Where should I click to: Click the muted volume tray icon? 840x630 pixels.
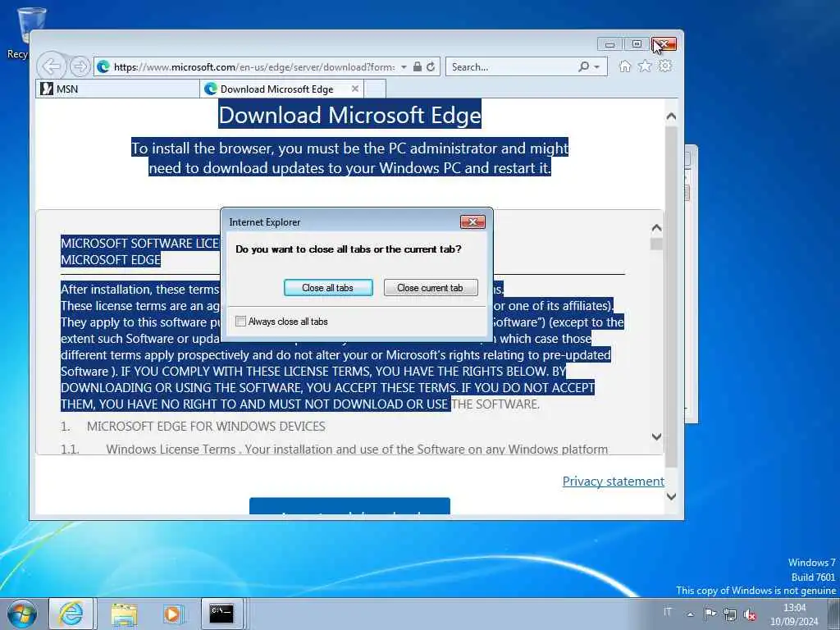coord(750,614)
